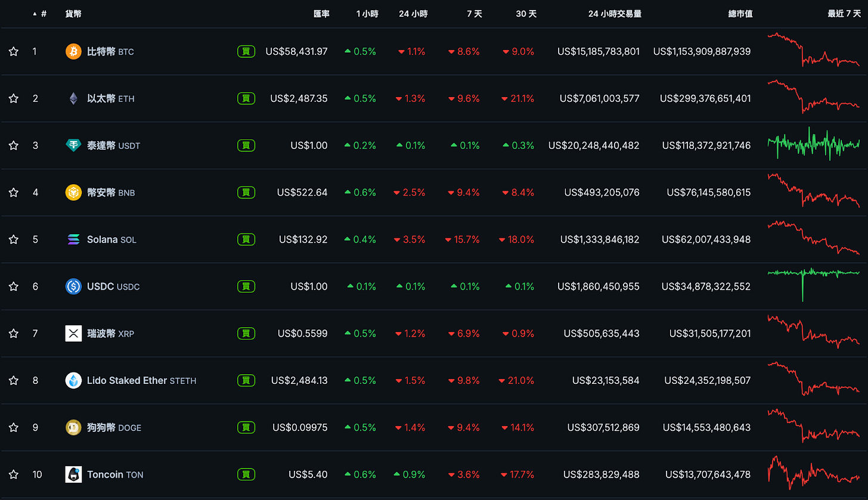Open Solana 7-day sparkline chart

point(814,238)
